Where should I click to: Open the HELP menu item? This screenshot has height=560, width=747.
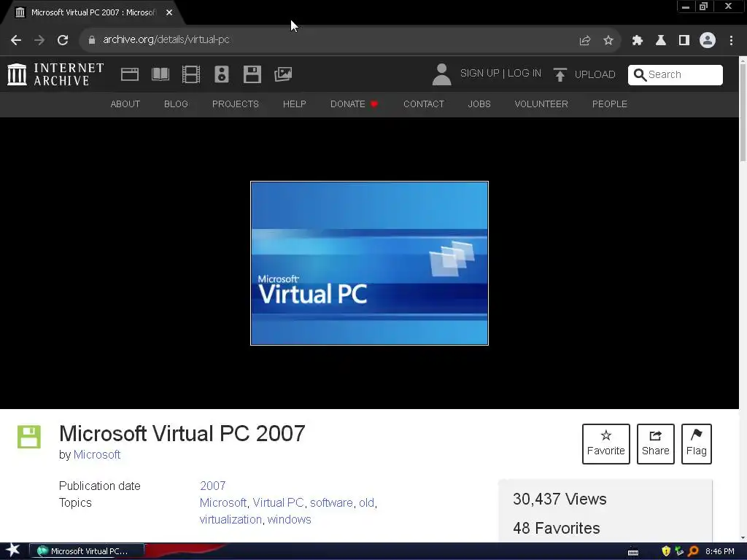click(295, 104)
